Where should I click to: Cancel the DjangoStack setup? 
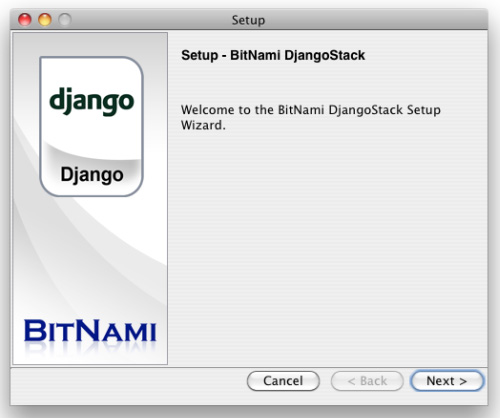tap(283, 381)
